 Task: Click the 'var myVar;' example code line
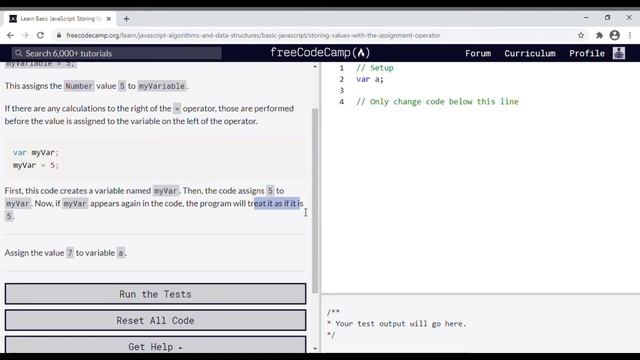pyautogui.click(x=36, y=152)
